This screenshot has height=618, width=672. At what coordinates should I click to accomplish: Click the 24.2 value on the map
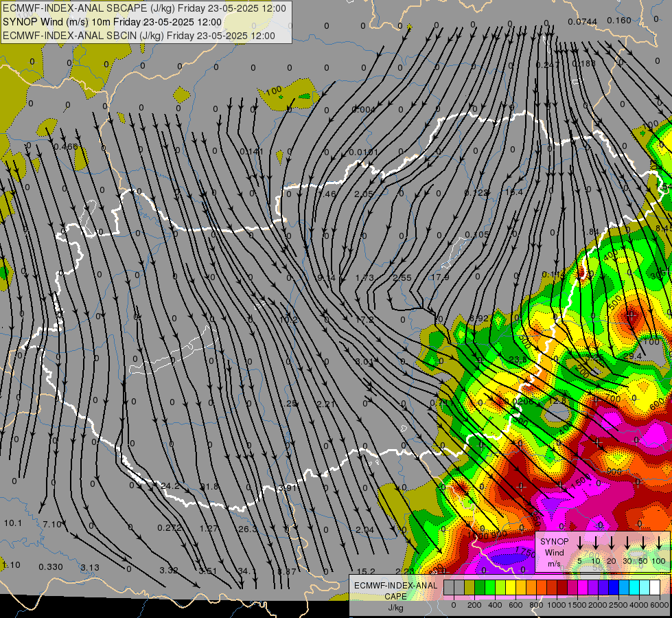(170, 486)
